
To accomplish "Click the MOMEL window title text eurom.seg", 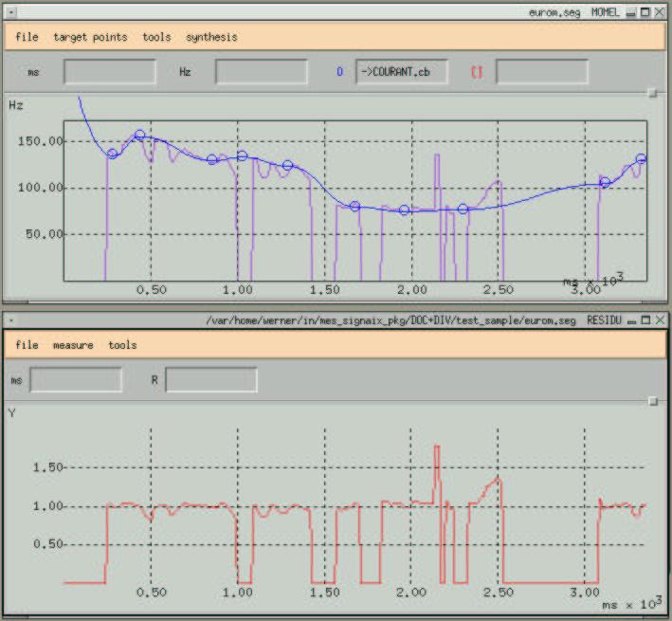I will pos(554,13).
